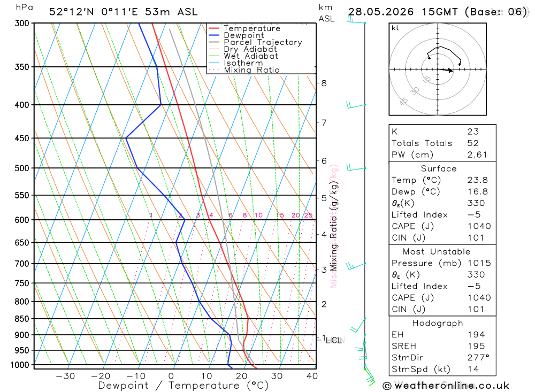The image size is (535, 392).
Task: Click the vertical "Mixing Ratio (g/kg)" axis title
Action: pyautogui.click(x=334, y=227)
